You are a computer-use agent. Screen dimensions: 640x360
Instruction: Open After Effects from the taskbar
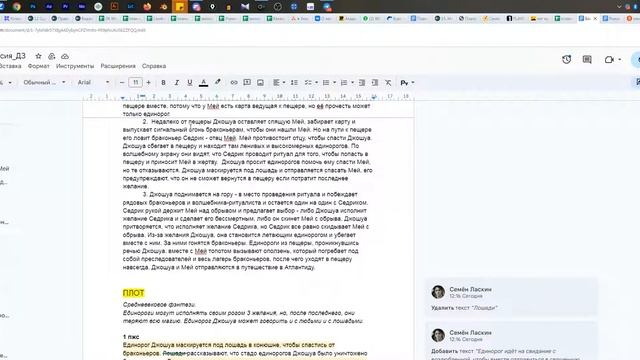pos(49,6)
